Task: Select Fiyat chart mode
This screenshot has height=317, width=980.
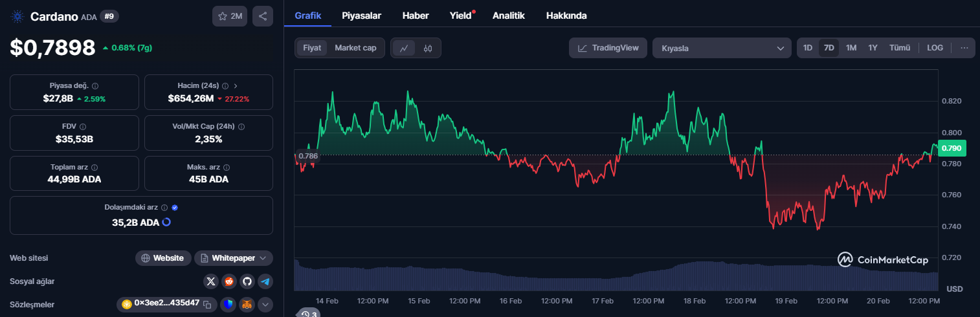Action: [x=312, y=48]
